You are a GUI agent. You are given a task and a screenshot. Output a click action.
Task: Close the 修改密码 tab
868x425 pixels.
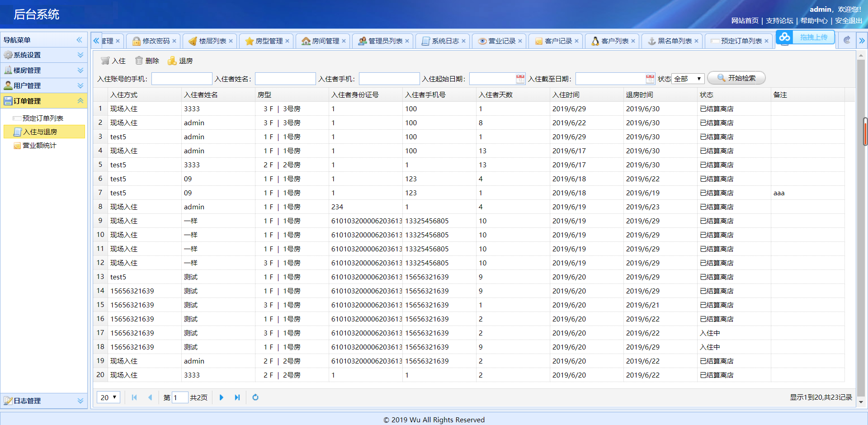(x=174, y=41)
